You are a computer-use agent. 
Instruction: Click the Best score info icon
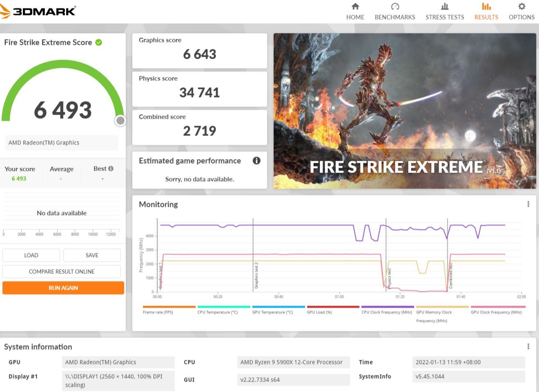111,168
